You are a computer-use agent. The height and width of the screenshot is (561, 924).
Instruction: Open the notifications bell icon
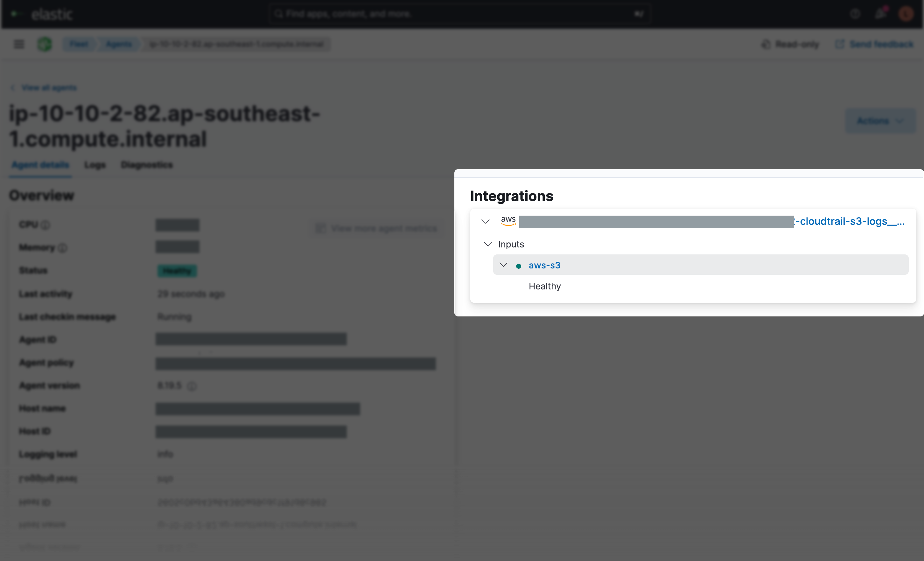tap(880, 14)
